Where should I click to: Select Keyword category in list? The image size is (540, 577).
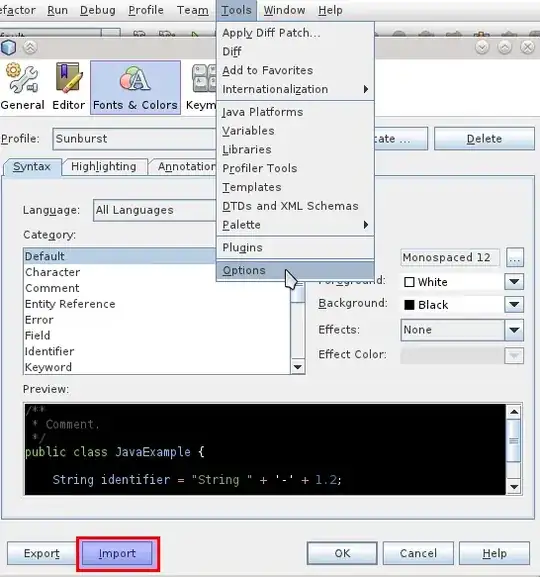tap(157, 367)
